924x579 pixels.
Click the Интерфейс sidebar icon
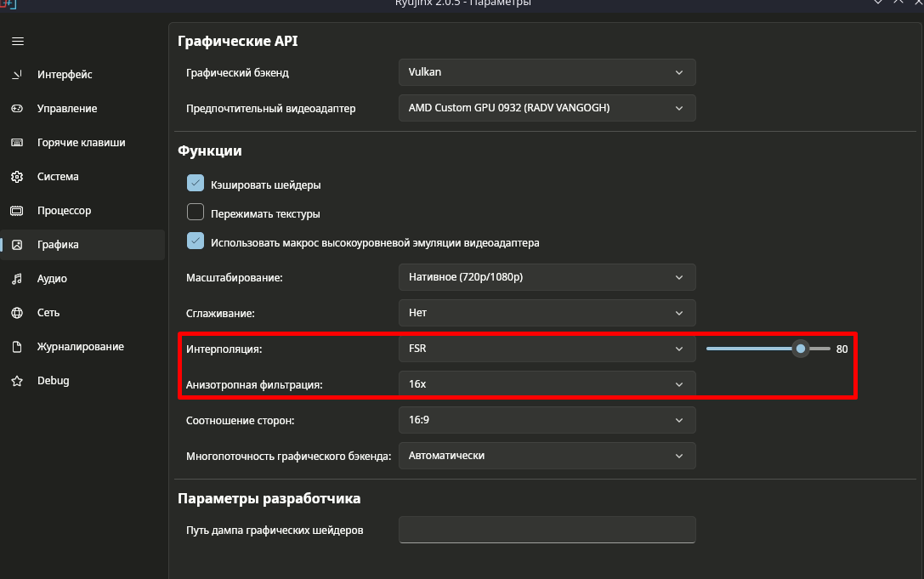pyautogui.click(x=17, y=75)
